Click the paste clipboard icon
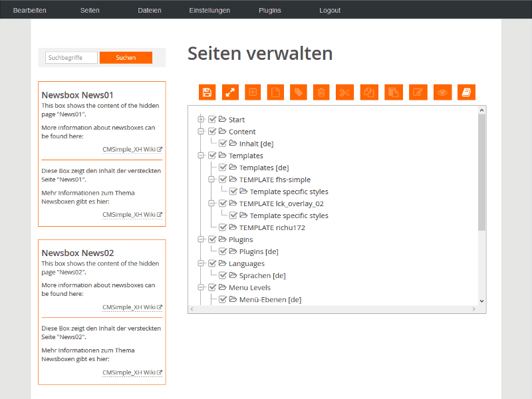This screenshot has height=399, width=532. [394, 92]
